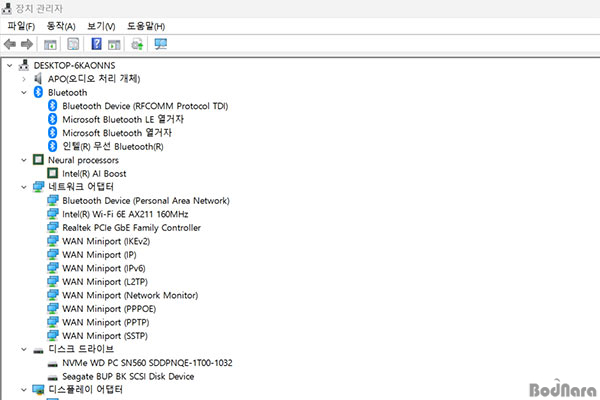The width and height of the screenshot is (600, 400).
Task: Click the Back arrow toolbar button
Action: pyautogui.click(x=10, y=44)
